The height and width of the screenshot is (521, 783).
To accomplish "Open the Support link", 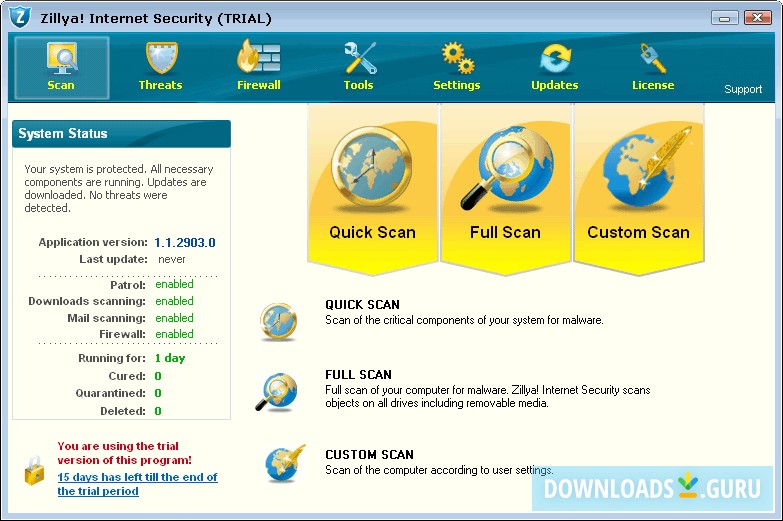I will (743, 89).
